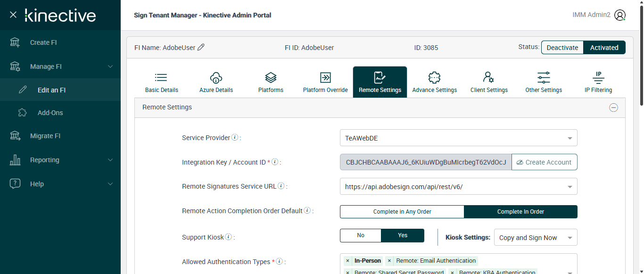Click the Integration Key input field

pyautogui.click(x=426, y=162)
